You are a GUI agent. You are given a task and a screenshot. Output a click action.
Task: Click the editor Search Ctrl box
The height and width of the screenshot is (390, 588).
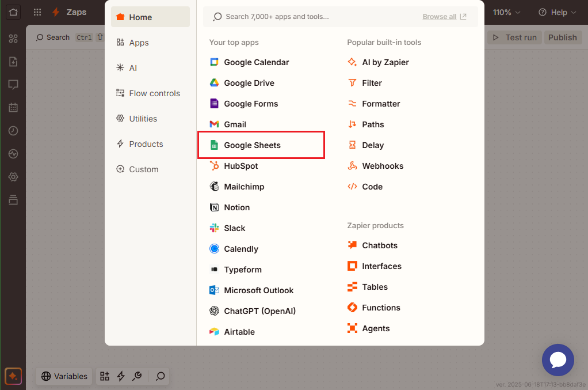[70, 37]
